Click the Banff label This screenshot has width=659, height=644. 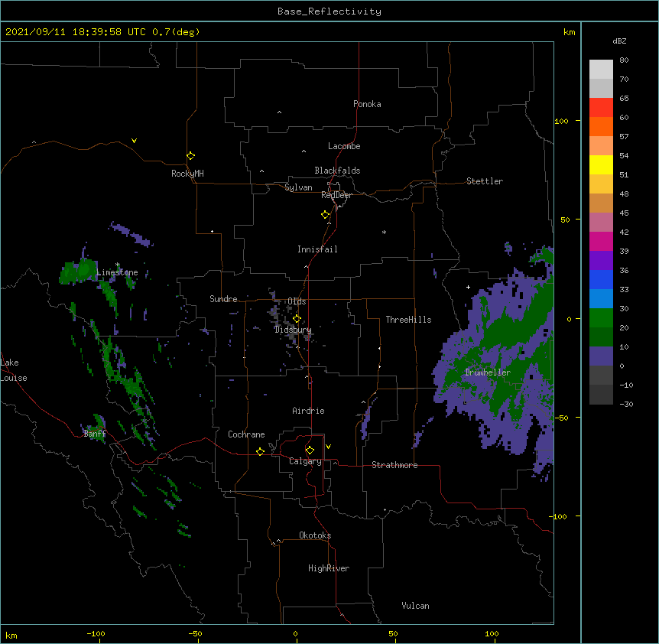95,434
